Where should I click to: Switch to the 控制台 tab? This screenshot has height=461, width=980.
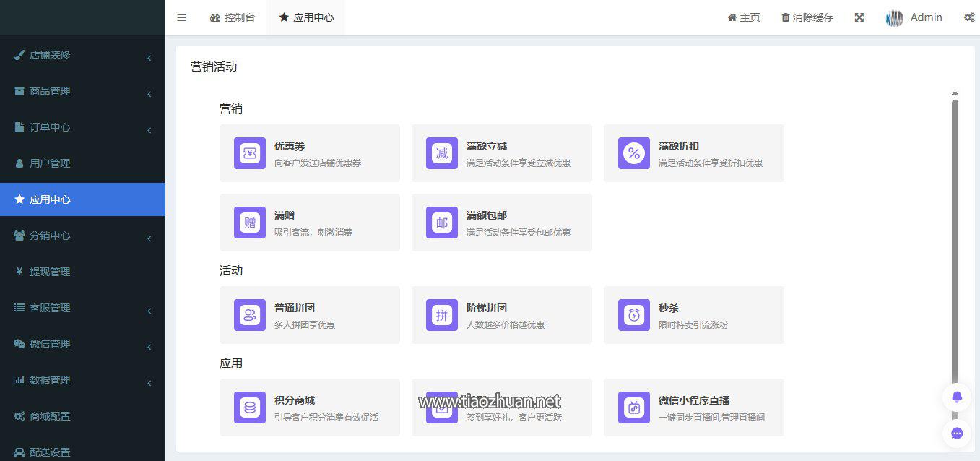pos(233,17)
